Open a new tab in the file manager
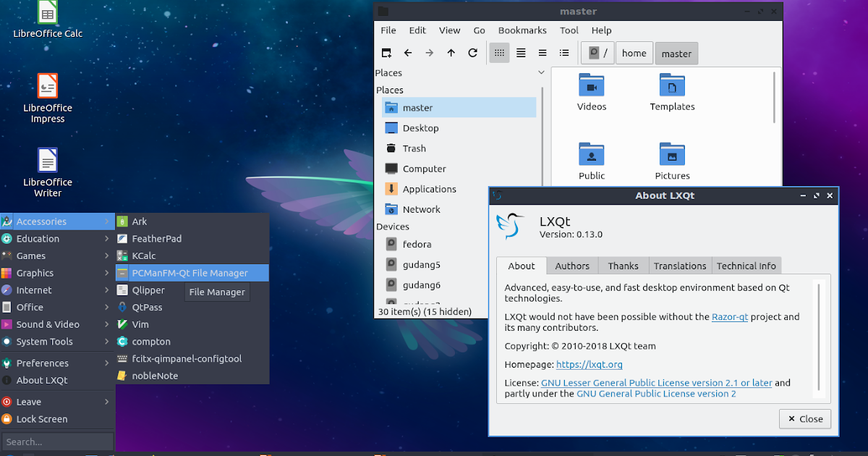868x456 pixels. pyautogui.click(x=386, y=52)
